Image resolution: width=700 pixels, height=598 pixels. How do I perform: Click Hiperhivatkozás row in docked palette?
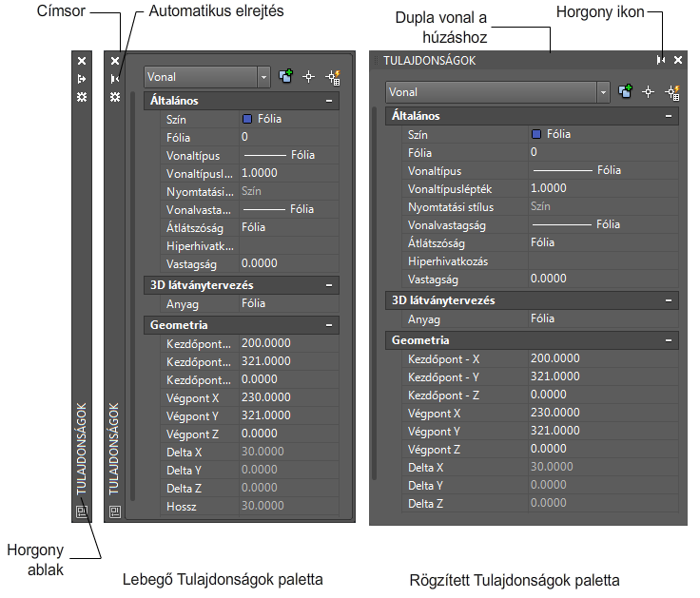(x=540, y=261)
